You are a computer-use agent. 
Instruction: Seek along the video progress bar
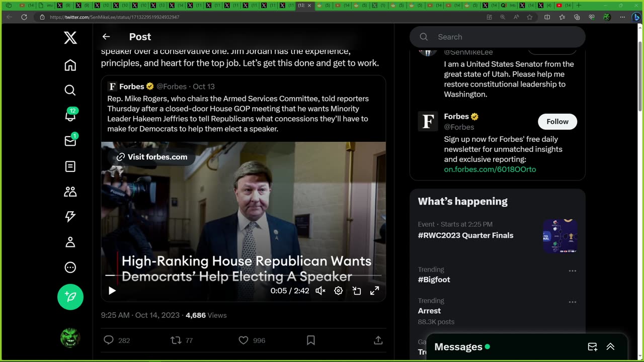pyautogui.click(x=244, y=276)
